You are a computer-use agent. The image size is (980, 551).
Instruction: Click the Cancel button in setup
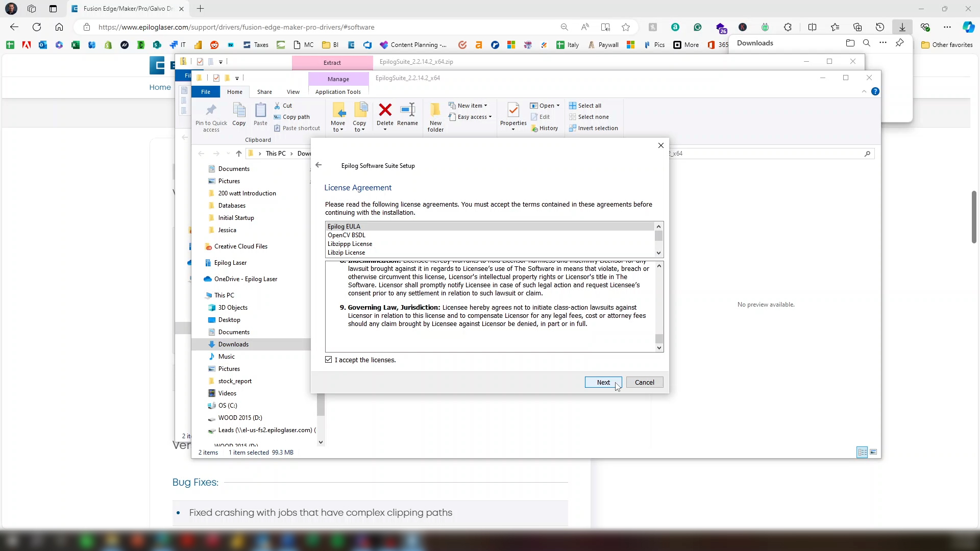(x=644, y=382)
